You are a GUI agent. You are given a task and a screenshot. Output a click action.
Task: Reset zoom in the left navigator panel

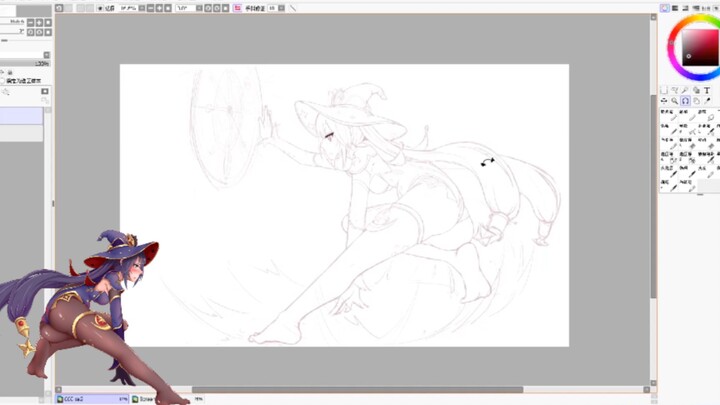tap(48, 22)
